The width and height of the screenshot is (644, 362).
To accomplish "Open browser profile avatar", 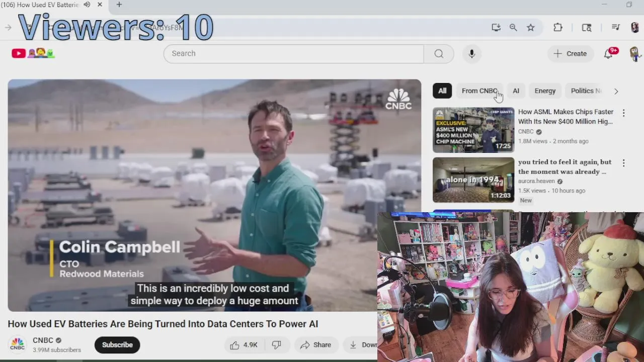I will pyautogui.click(x=635, y=28).
